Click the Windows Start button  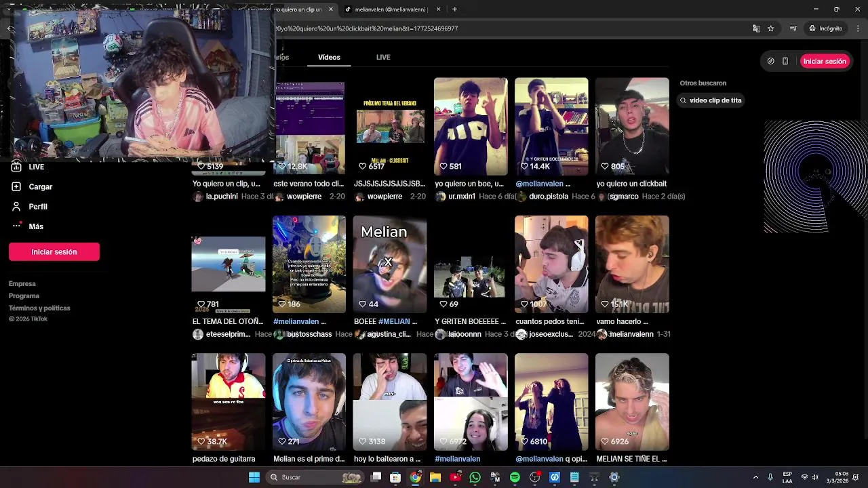[254, 477]
